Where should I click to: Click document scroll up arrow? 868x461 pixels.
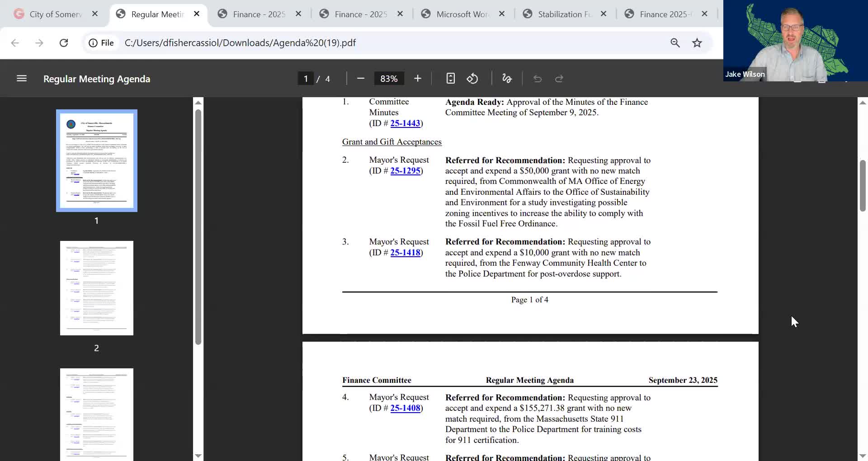(x=863, y=103)
